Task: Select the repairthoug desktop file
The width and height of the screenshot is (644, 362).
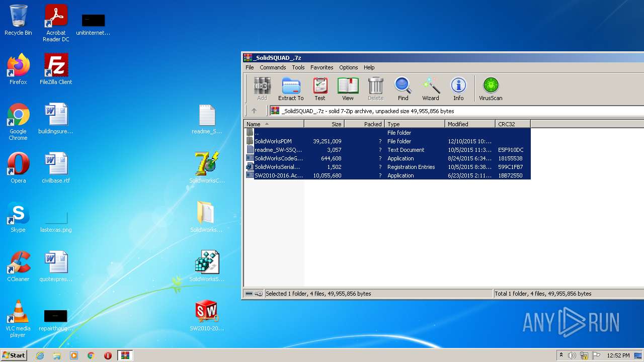Action: coord(56,320)
